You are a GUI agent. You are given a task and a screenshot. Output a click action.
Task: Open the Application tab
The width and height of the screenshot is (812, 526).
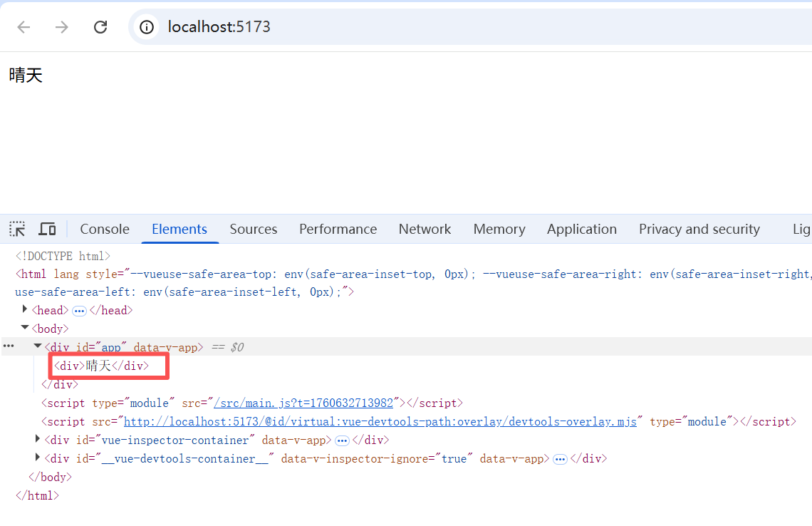pyautogui.click(x=581, y=229)
